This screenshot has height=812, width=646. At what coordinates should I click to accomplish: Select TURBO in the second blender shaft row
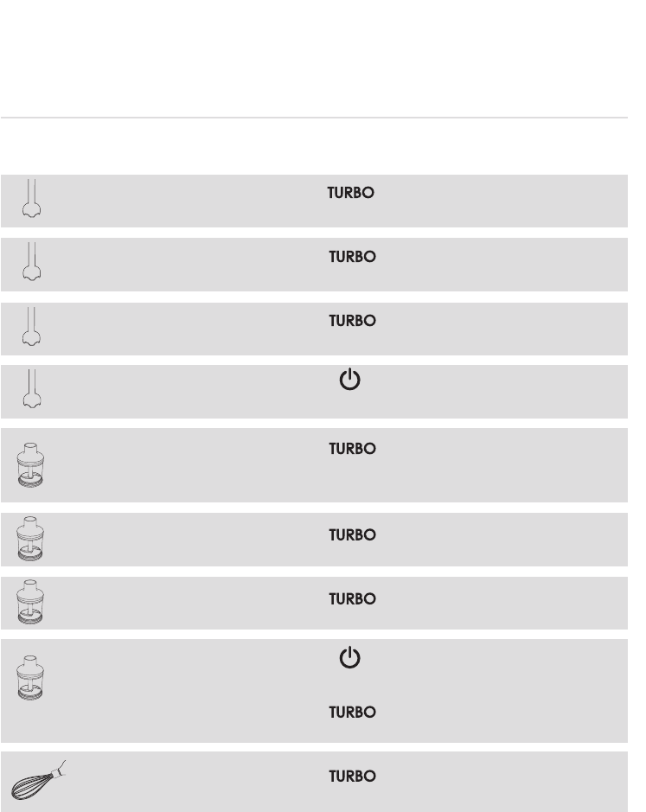(x=352, y=258)
